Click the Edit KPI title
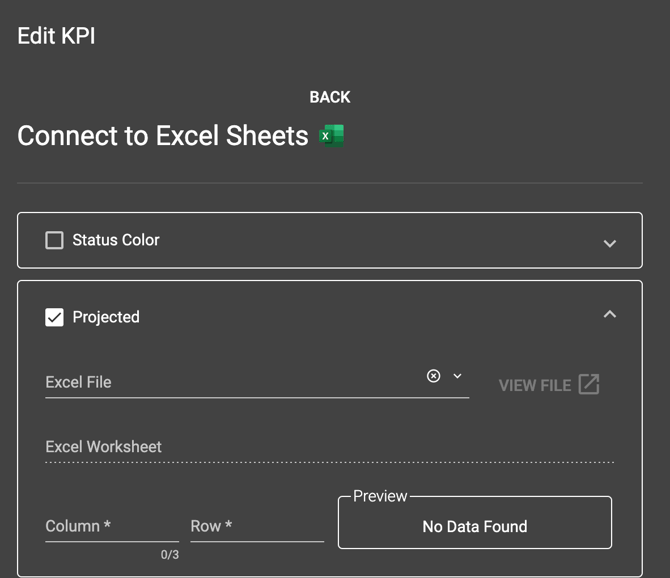Viewport: 670px width, 578px height. [56, 35]
